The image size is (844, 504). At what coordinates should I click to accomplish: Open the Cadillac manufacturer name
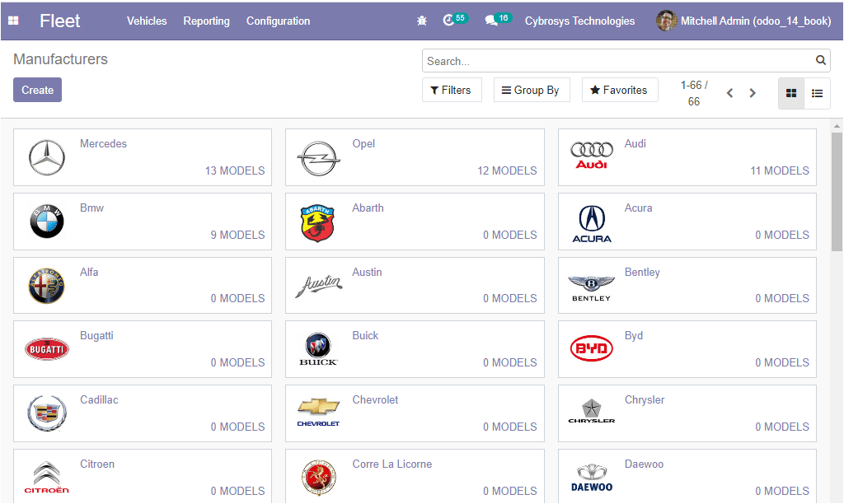(99, 399)
